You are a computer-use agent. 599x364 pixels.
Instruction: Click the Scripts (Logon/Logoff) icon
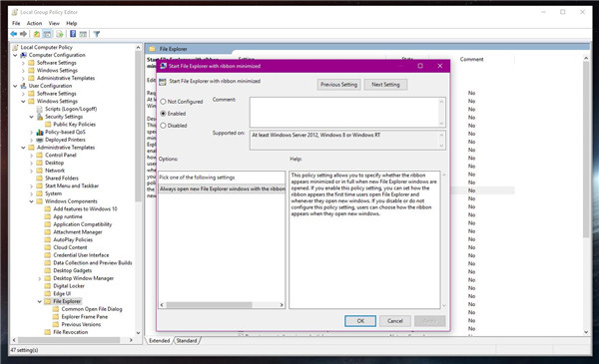pos(40,109)
